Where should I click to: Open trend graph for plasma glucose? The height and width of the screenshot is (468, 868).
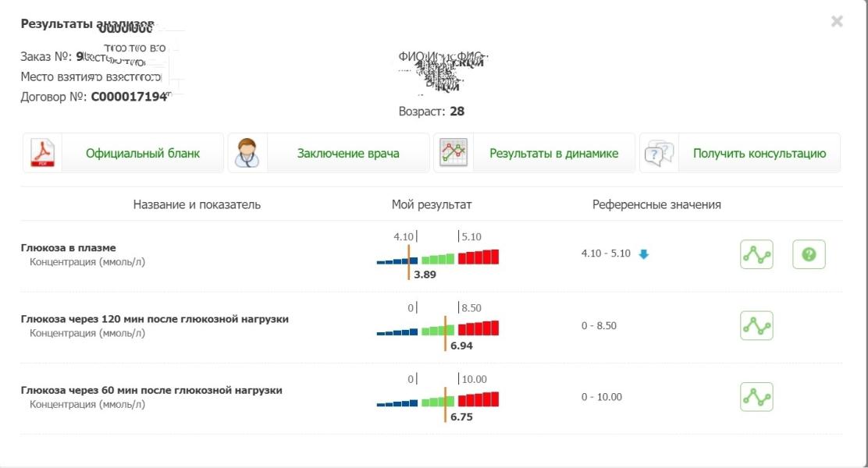pos(756,254)
